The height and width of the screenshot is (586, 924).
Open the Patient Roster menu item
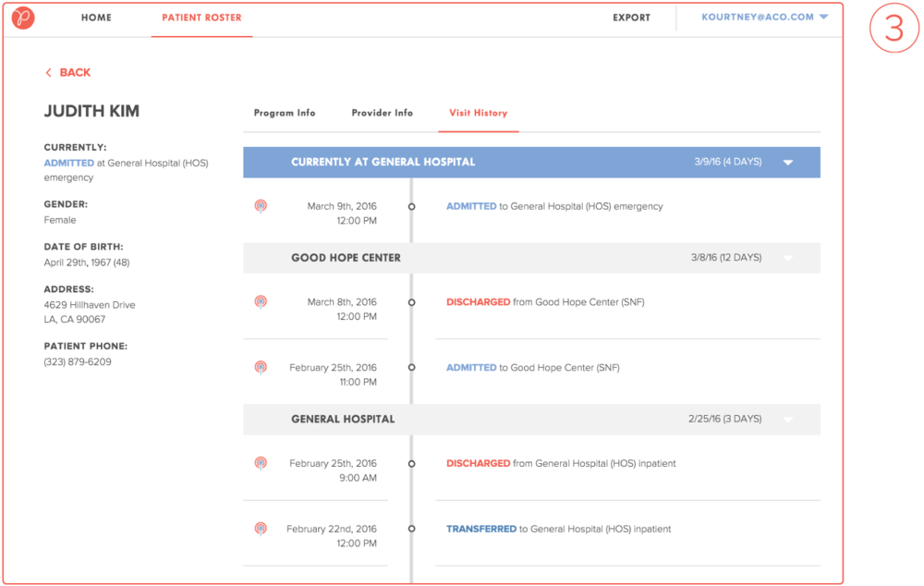click(201, 18)
